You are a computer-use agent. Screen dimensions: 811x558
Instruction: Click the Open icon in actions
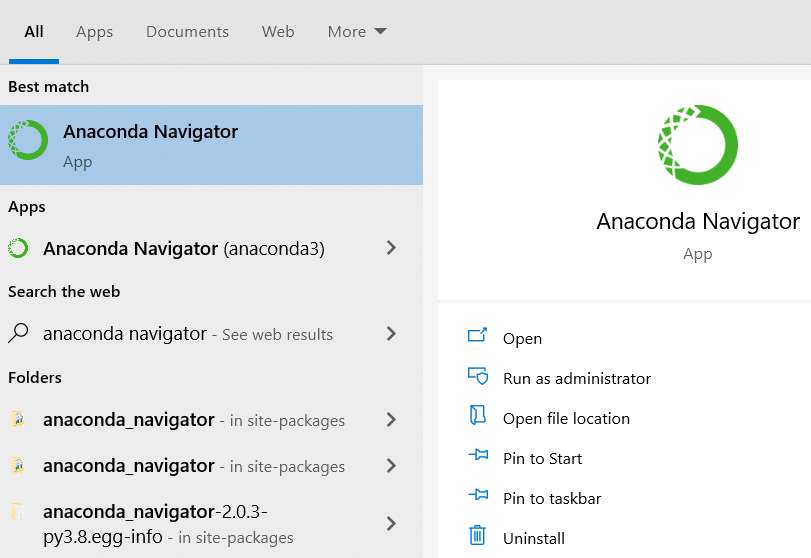477,335
